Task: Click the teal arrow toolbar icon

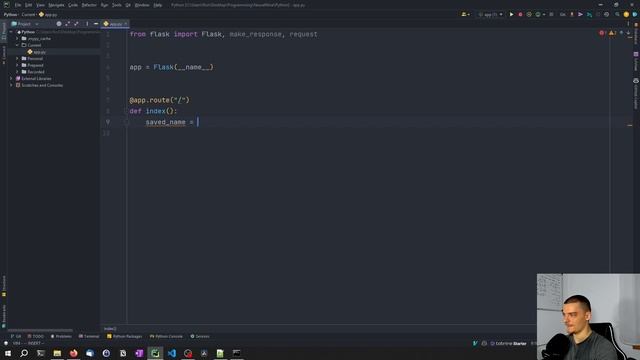Action: coord(589,14)
